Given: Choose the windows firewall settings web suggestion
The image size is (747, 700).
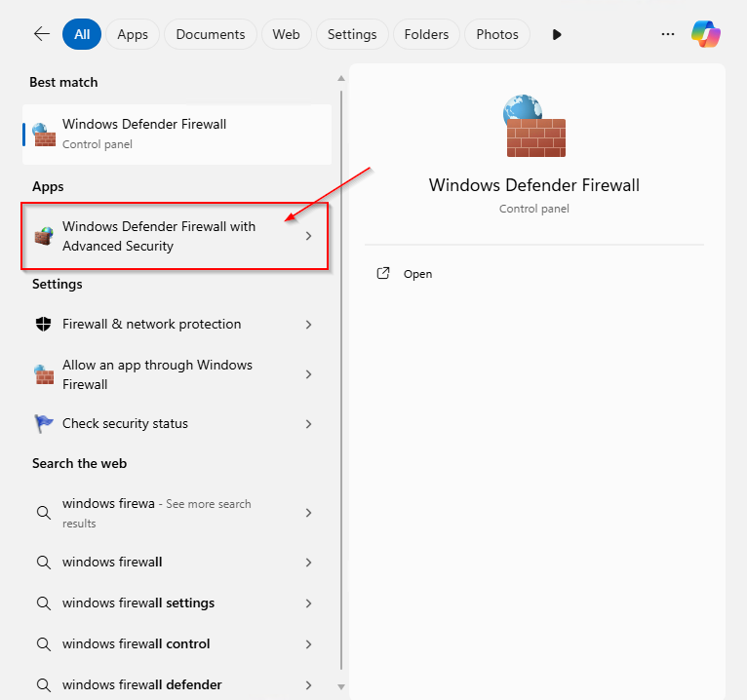Looking at the screenshot, I should click(138, 603).
